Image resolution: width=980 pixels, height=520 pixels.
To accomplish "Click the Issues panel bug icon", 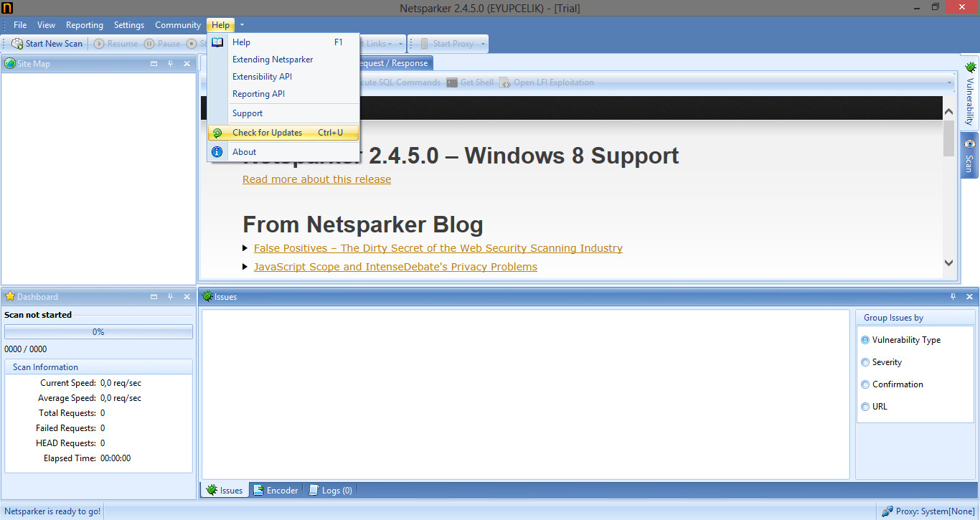I will pos(207,296).
